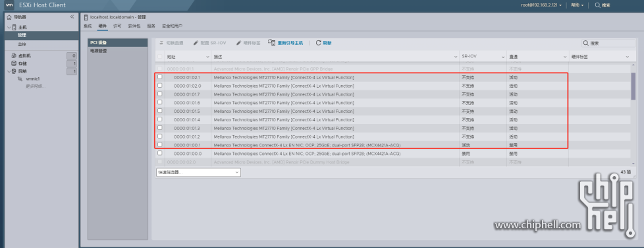Click the reboot host icon
Screen dimensions: 644x248
271,43
